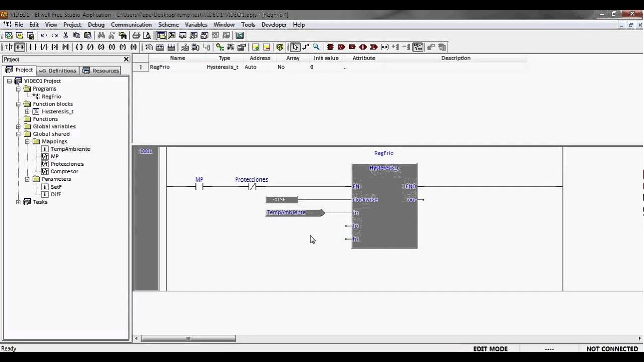Click the horizontal scrollbar thumb
The image size is (644, 362).
[189, 339]
